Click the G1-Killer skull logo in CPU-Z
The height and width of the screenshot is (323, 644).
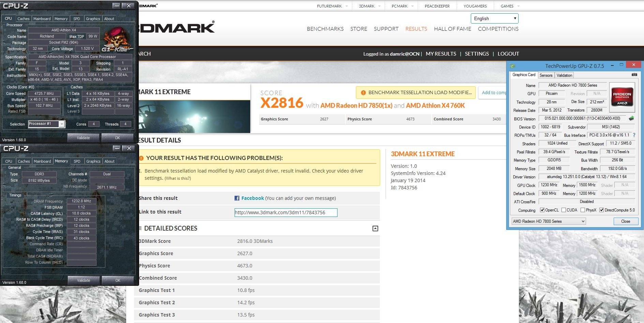[117, 39]
